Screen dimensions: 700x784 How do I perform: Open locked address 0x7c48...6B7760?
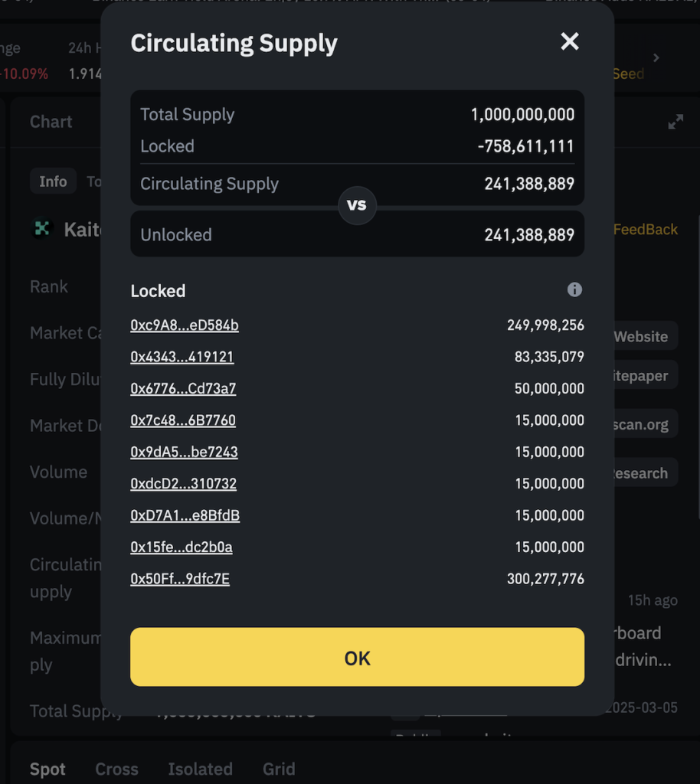(x=183, y=420)
